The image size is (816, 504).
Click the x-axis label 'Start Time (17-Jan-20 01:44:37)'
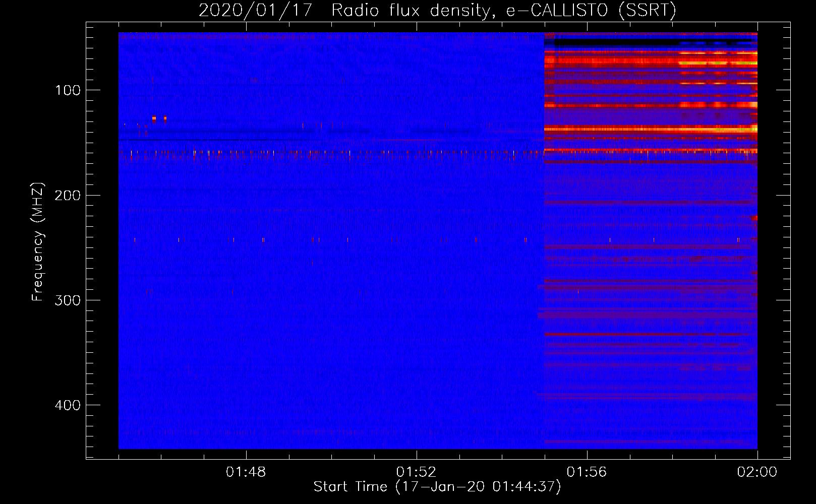point(437,487)
